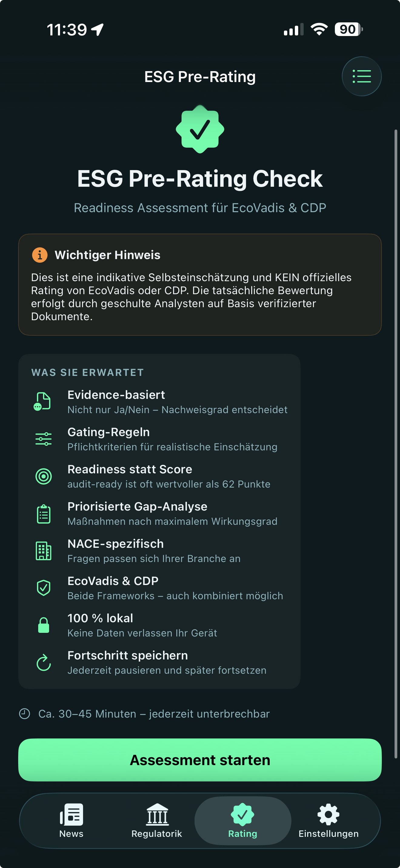This screenshot has width=400, height=868.
Task: Click the Gating-Regeln sliders icon
Action: (43, 438)
